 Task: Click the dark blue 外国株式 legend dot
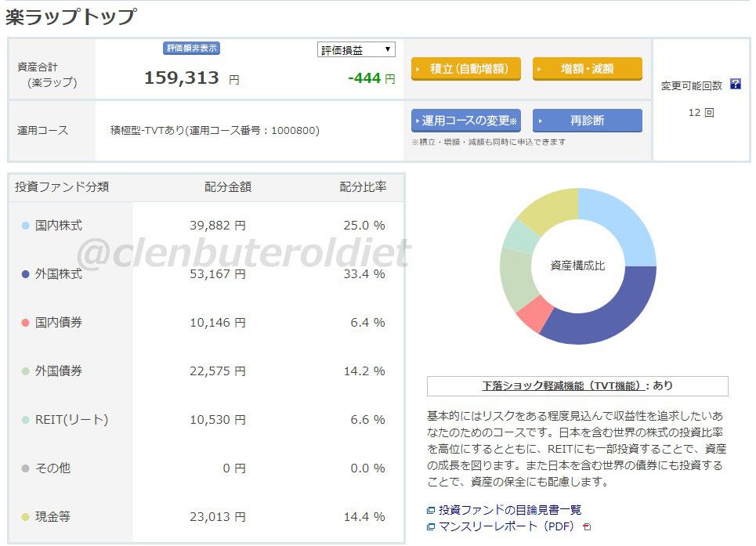tap(26, 274)
